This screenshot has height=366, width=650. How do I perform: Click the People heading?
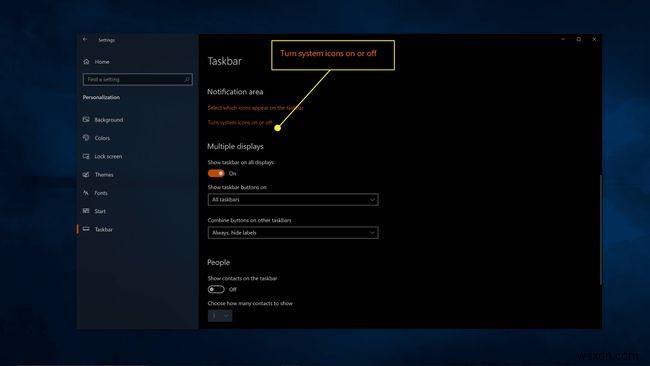click(218, 262)
